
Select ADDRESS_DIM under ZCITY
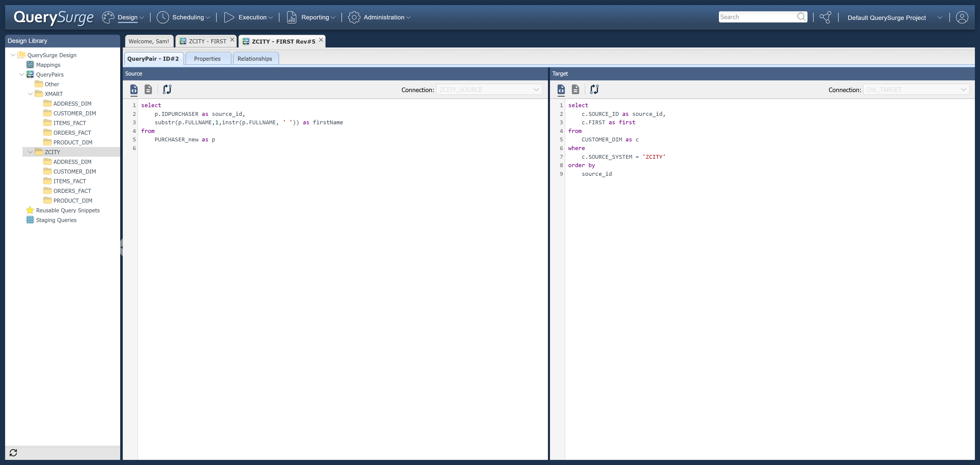[x=72, y=162]
